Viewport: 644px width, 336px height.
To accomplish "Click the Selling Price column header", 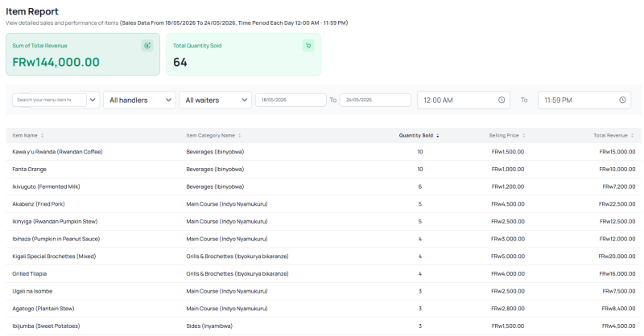I will point(504,135).
